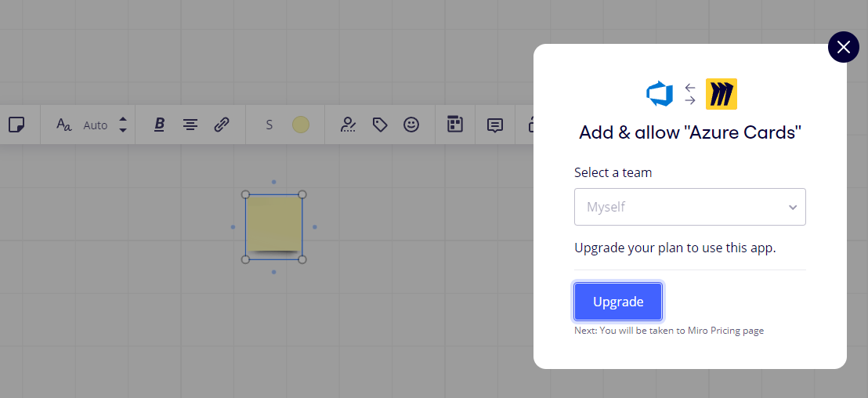The width and height of the screenshot is (868, 398).
Task: Click the 'Add & allow "Azure Cards"' heading
Action: click(690, 133)
